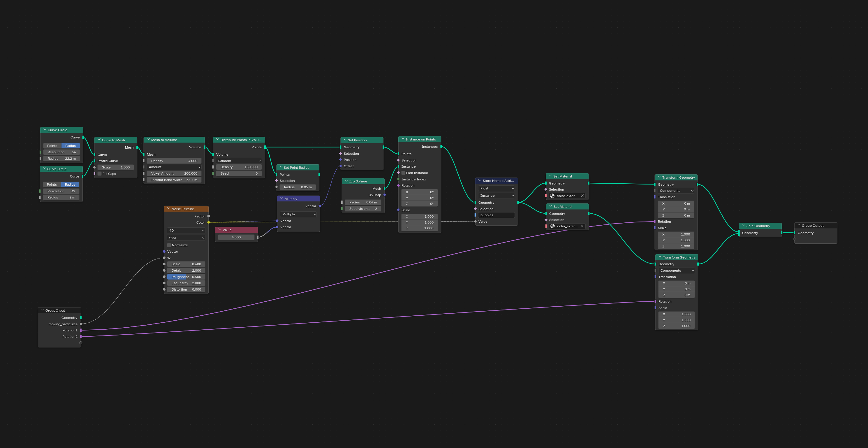
Task: Clear material in lower Set Material node
Action: coord(582,226)
